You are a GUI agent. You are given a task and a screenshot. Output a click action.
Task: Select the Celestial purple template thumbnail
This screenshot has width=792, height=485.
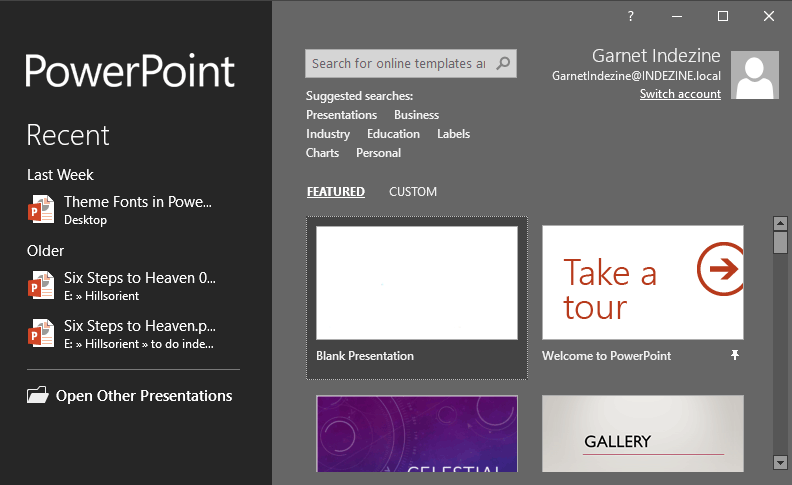tap(417, 433)
